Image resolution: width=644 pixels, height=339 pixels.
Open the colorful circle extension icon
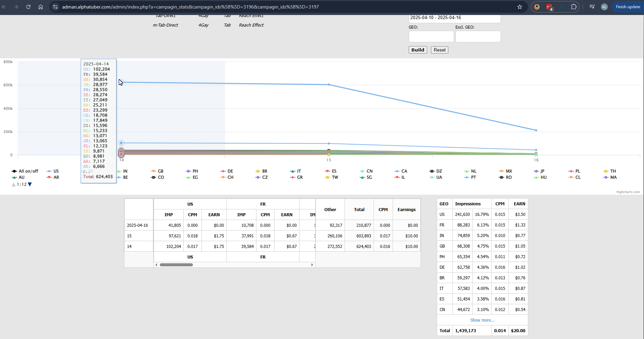coord(537,7)
